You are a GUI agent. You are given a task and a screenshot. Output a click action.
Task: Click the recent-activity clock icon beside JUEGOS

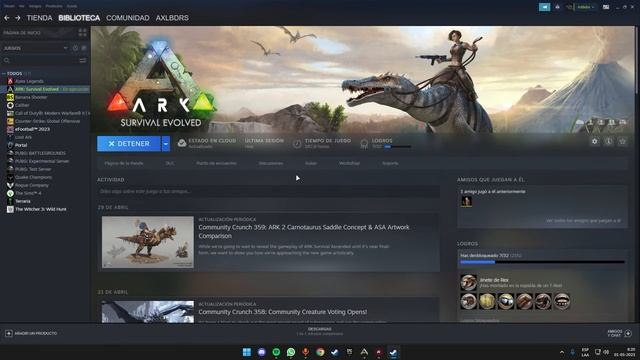[x=76, y=48]
